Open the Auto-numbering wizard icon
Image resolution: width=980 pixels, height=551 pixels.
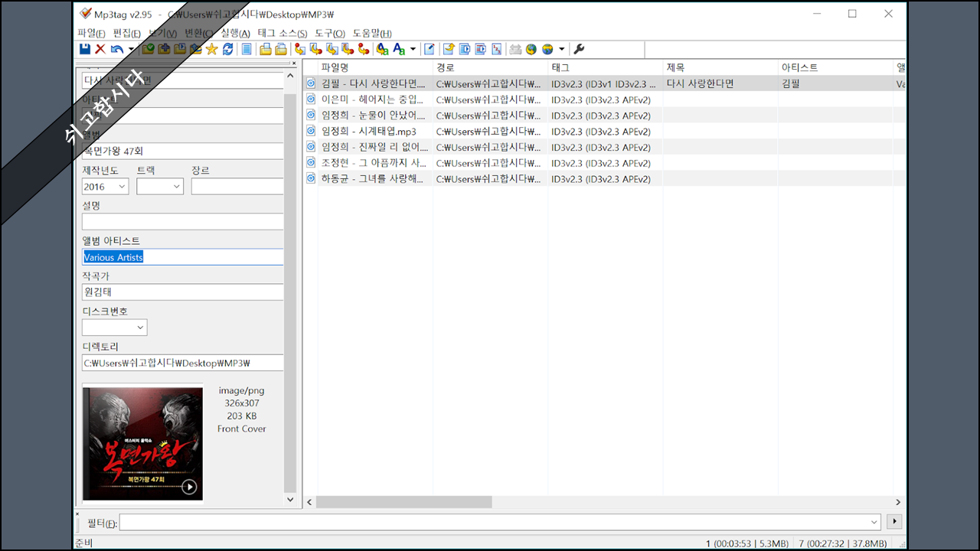point(497,49)
